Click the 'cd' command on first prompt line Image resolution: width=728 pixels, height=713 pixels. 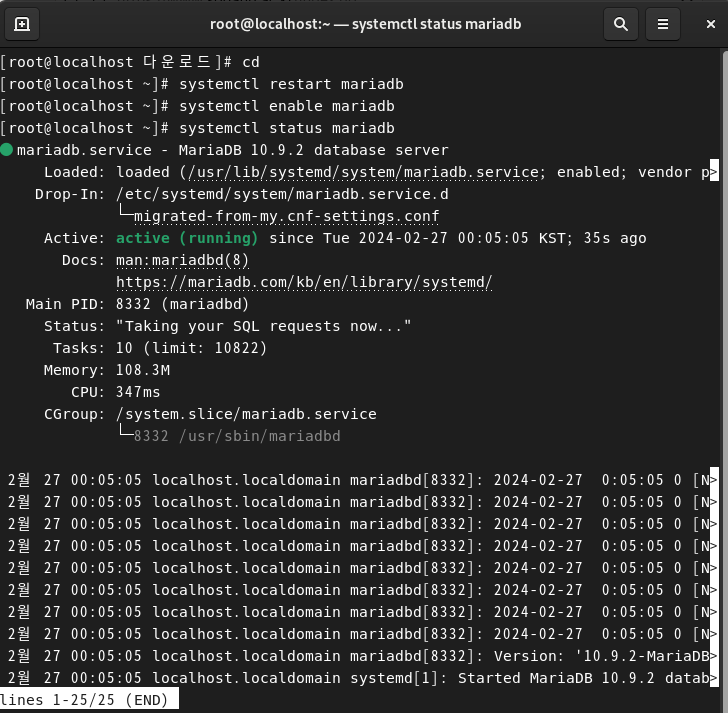[x=251, y=62]
